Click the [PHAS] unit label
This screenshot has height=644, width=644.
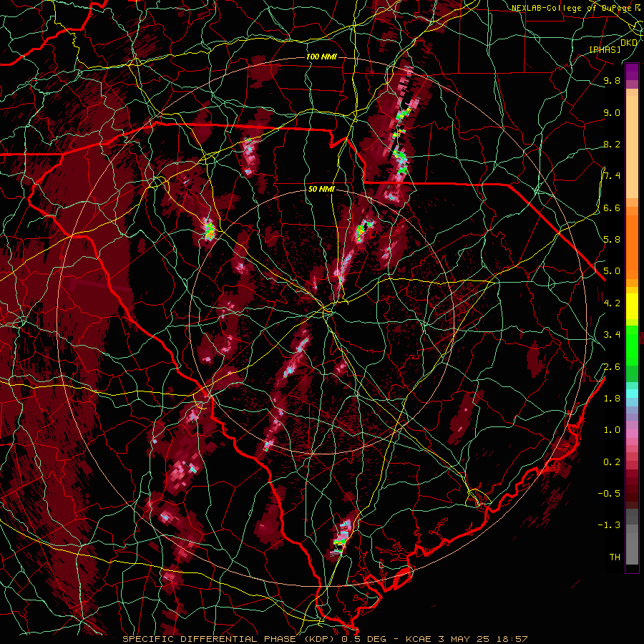point(605,49)
